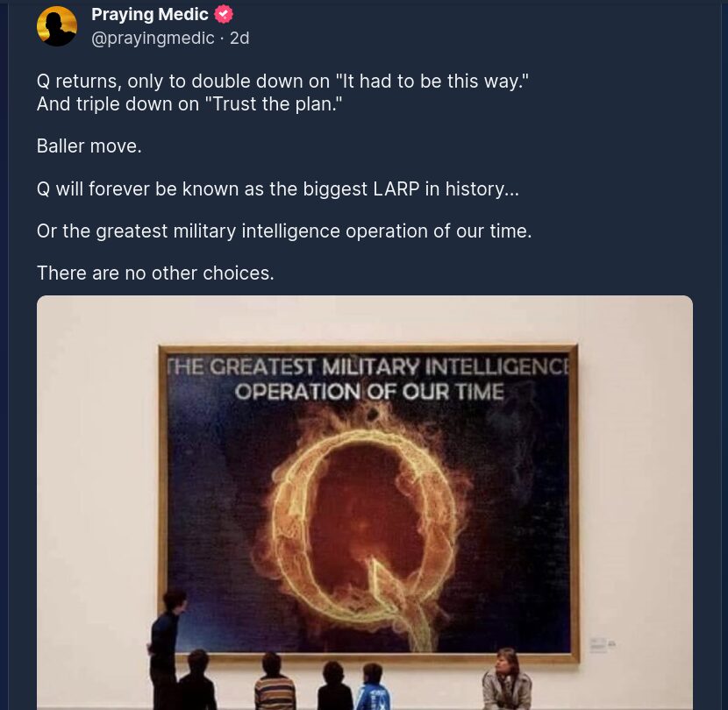Click the "Or the greatest military intelligence" sentence
Viewport: 728px width, 710px height.
coord(284,231)
